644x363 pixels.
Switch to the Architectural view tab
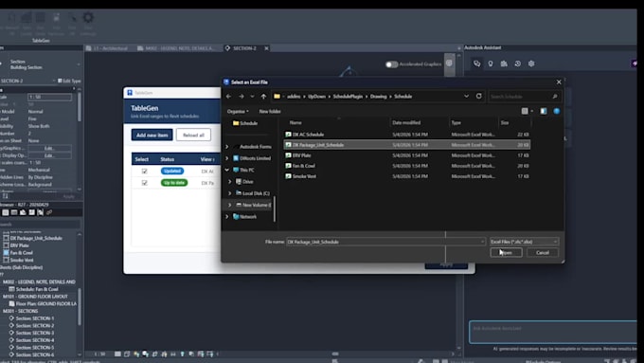tap(107, 48)
